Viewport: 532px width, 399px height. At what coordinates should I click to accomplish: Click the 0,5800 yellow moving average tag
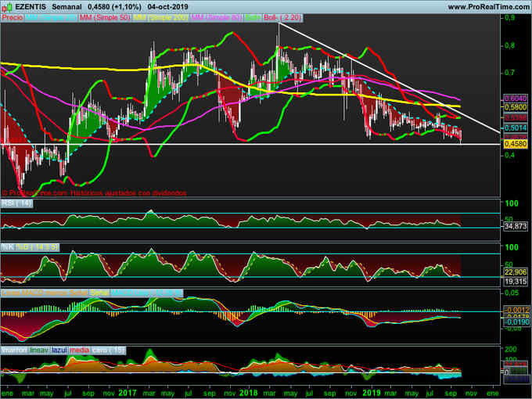(x=516, y=107)
